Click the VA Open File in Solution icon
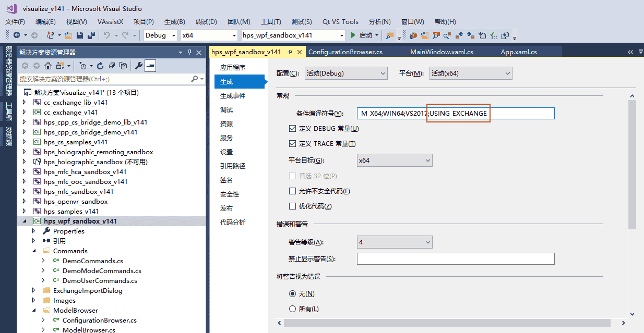 click(x=424, y=35)
